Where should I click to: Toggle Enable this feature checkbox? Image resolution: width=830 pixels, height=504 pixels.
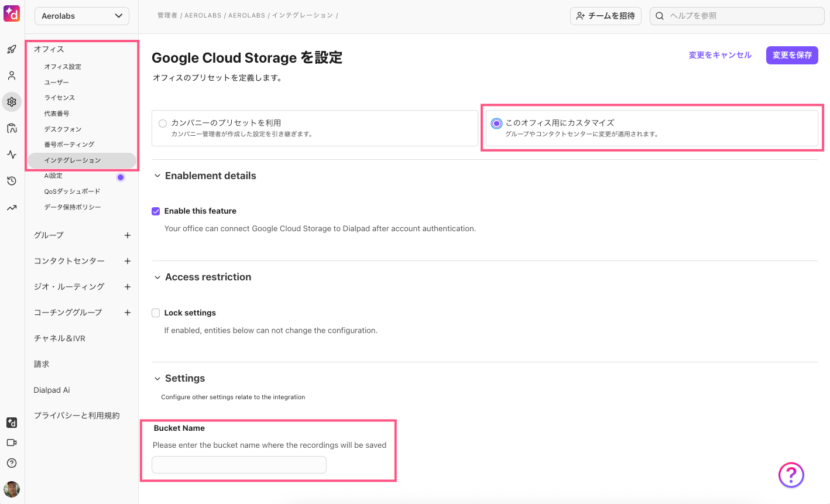click(x=156, y=211)
